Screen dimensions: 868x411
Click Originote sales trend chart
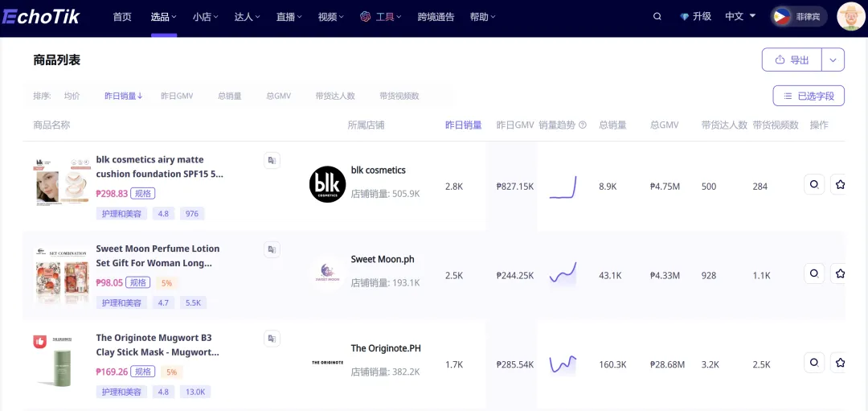tap(563, 364)
